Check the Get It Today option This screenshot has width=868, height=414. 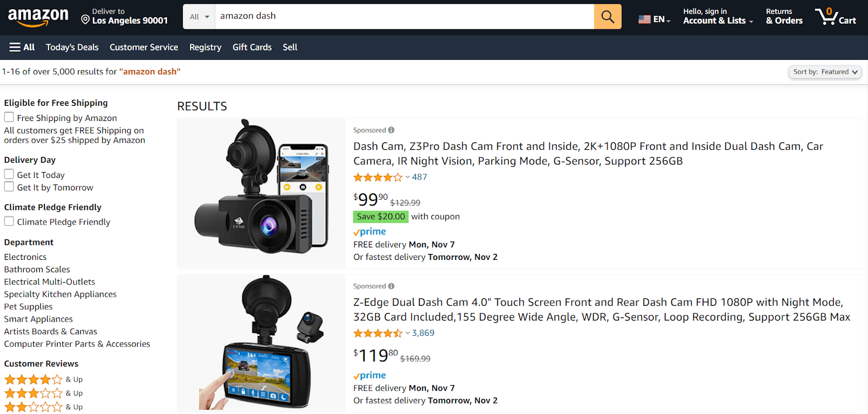coord(9,174)
